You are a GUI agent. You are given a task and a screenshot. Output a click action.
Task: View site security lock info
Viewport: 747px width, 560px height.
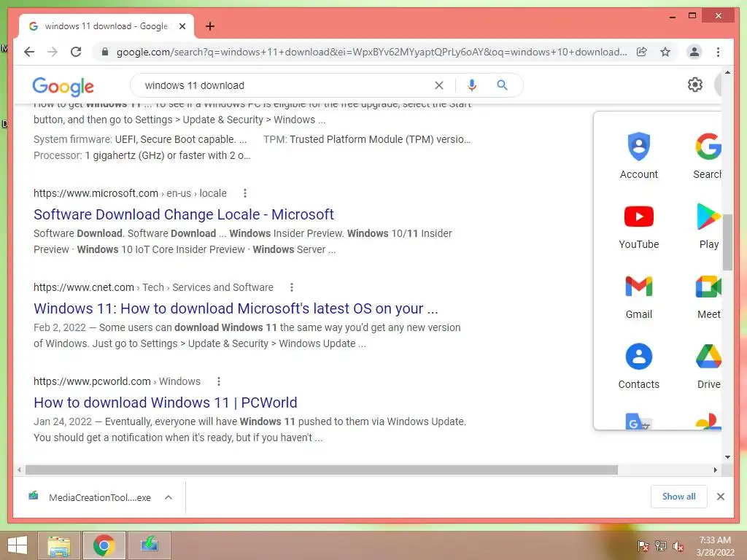(105, 52)
